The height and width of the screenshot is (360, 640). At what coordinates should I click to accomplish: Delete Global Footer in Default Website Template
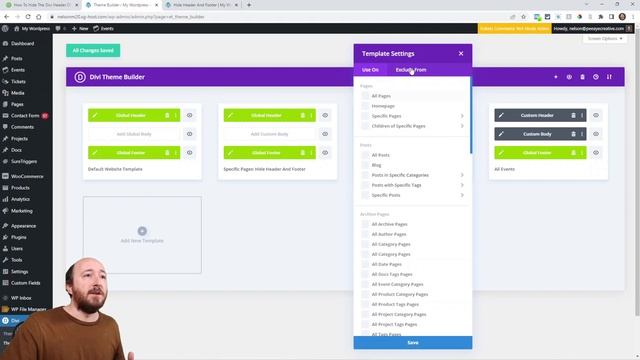click(167, 153)
